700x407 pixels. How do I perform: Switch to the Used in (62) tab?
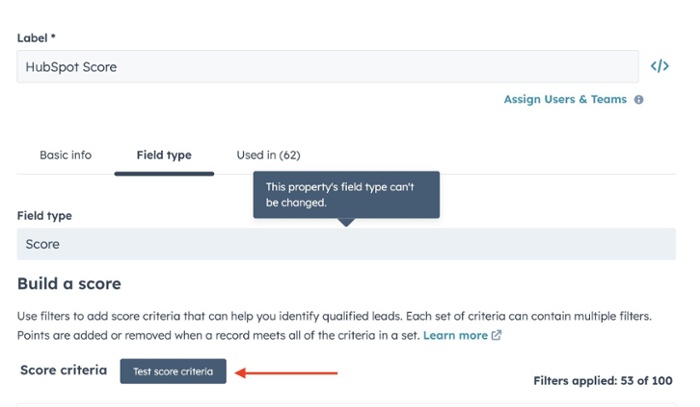pyautogui.click(x=268, y=155)
